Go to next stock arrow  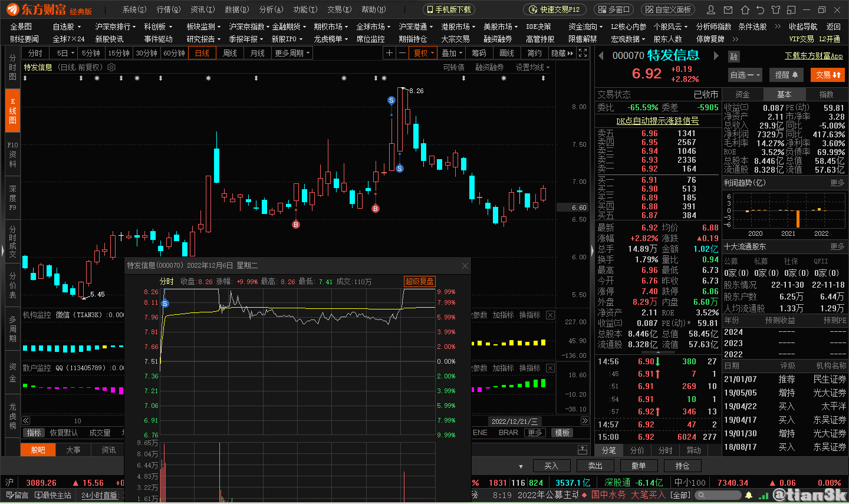[x=716, y=56]
